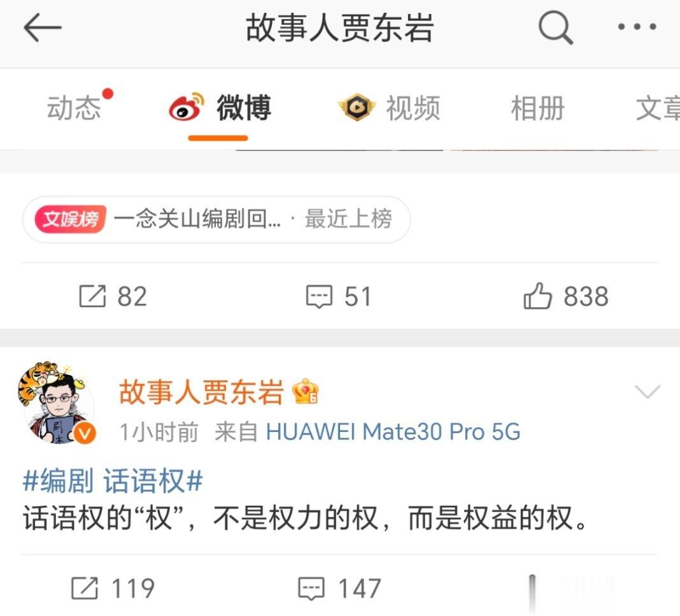Open comments icon with count 147
Image resolution: width=680 pixels, height=616 pixels.
(x=311, y=589)
